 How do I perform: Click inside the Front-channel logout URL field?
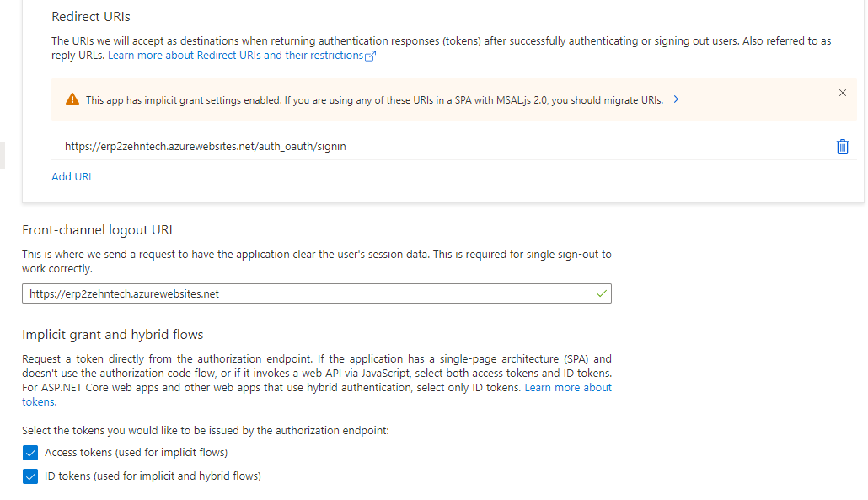tap(253, 293)
